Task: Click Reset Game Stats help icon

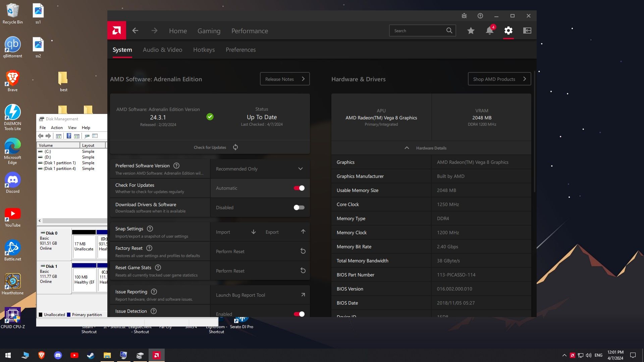Action: (158, 267)
